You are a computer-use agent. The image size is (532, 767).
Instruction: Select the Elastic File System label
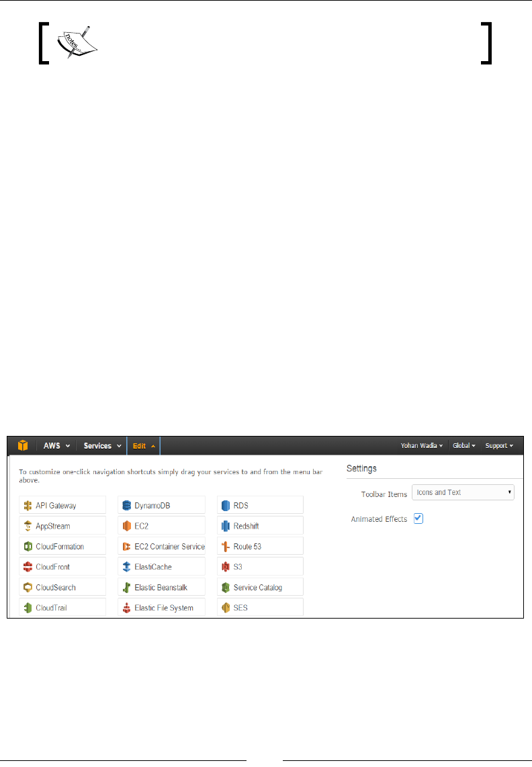pos(164,608)
